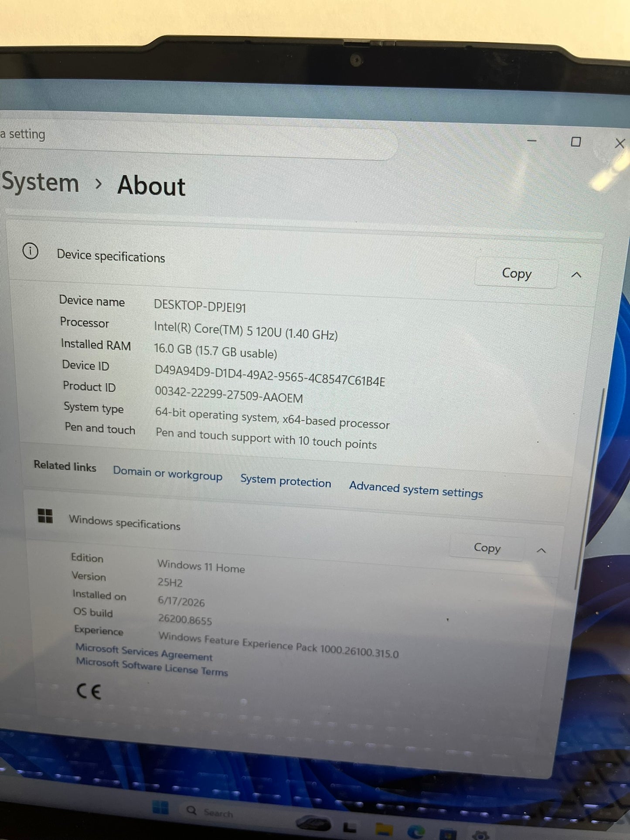Open Microsoft Software License Terms link
Screen dimensions: 630x840
pyautogui.click(x=152, y=667)
